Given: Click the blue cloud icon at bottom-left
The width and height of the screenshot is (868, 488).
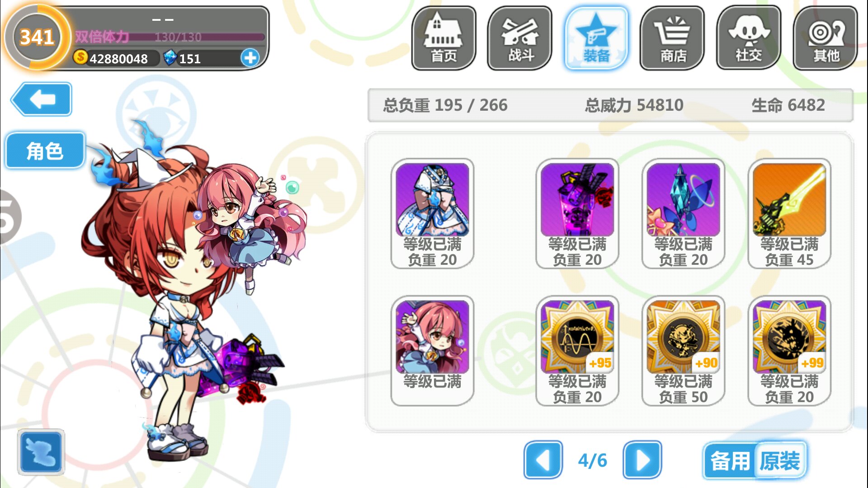Looking at the screenshot, I should 41,452.
